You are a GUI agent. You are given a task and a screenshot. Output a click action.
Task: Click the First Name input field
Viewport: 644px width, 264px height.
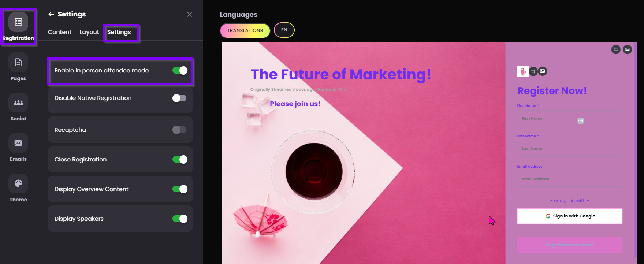(570, 119)
